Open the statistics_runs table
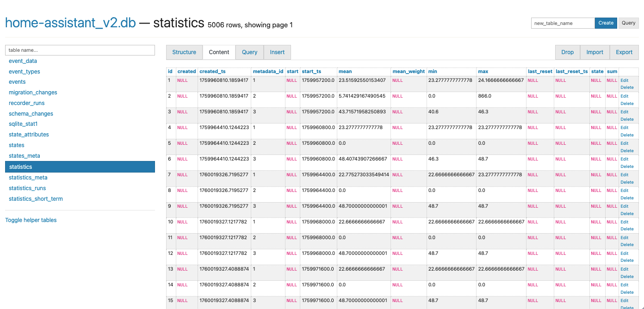 point(27,188)
